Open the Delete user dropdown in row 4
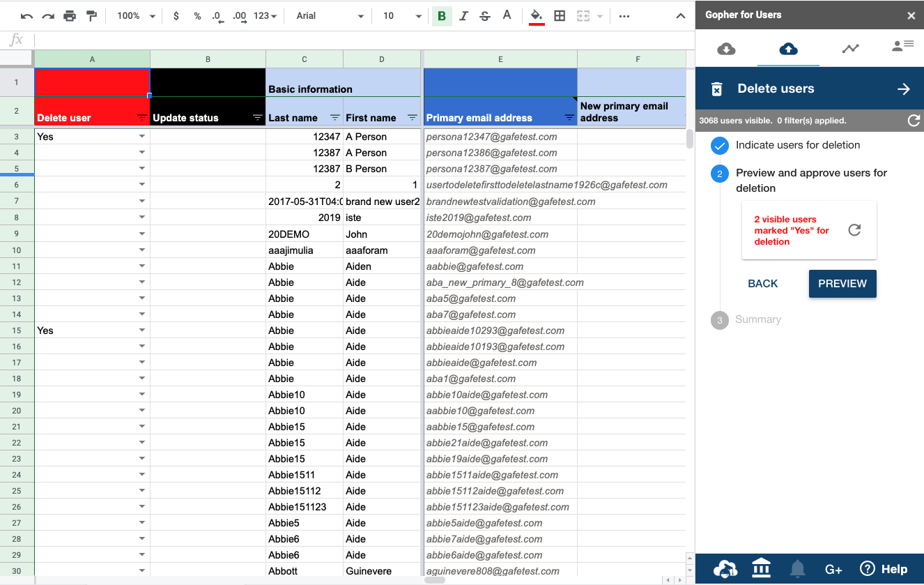Image resolution: width=924 pixels, height=585 pixels. 142,153
